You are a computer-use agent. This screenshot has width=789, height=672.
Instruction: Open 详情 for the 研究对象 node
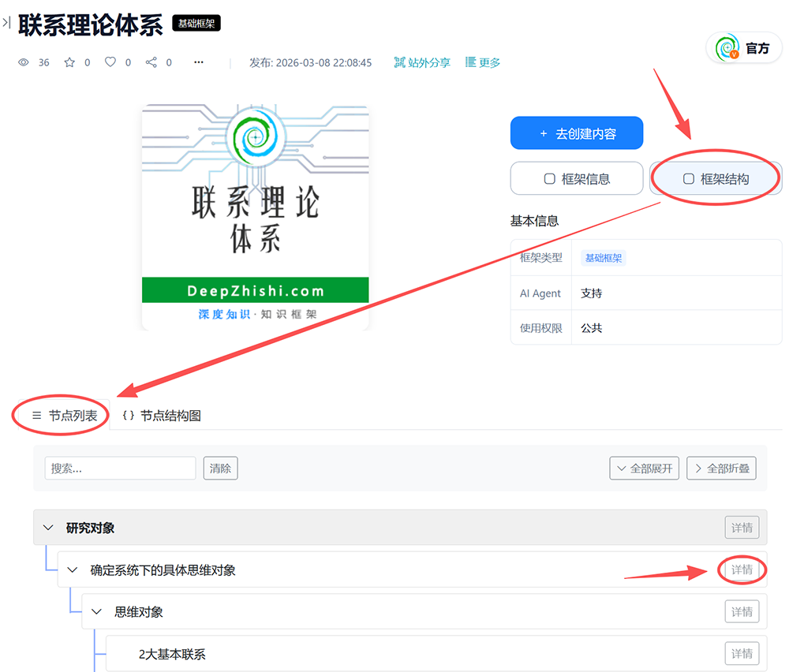pyautogui.click(x=742, y=528)
